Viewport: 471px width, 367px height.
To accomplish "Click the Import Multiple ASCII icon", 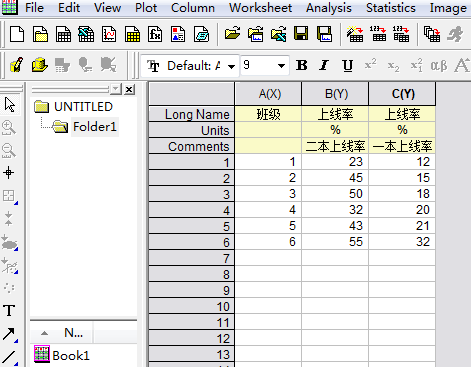I will click(x=401, y=34).
